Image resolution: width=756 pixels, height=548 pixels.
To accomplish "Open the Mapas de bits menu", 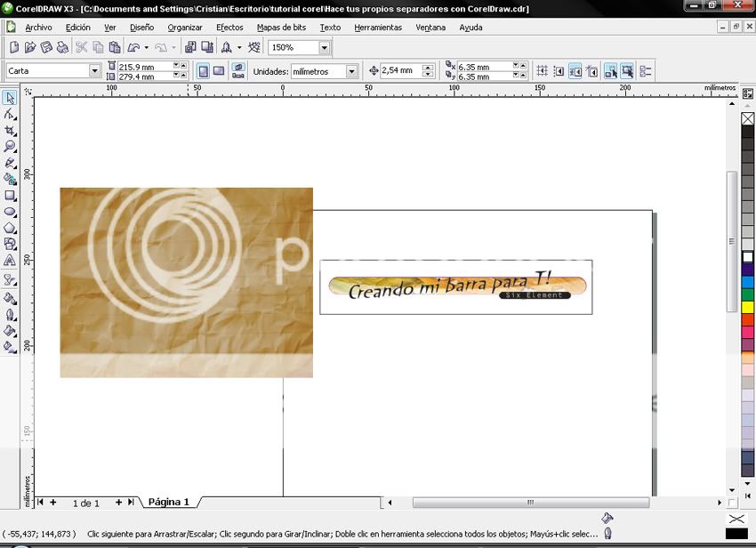I will tap(282, 28).
